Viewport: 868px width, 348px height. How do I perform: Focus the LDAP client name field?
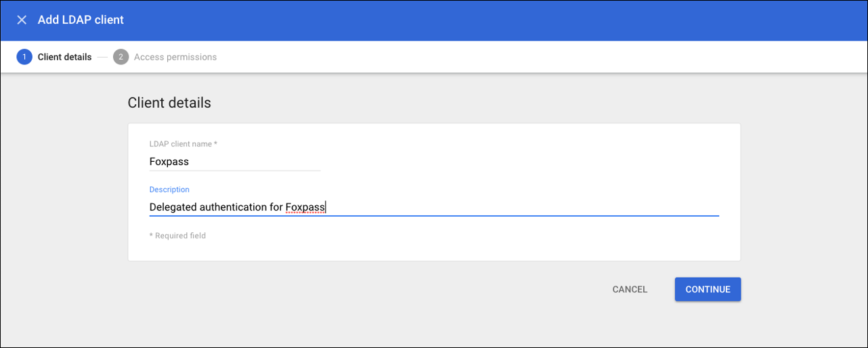click(235, 162)
